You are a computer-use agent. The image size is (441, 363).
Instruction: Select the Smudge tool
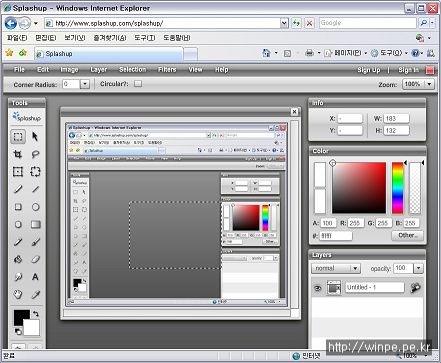click(x=18, y=277)
